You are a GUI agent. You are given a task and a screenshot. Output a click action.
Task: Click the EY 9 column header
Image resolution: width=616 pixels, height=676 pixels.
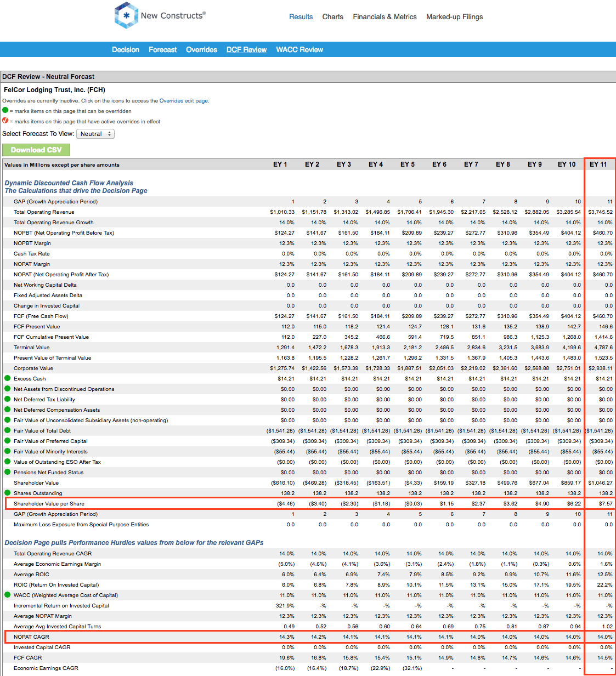coord(535,164)
